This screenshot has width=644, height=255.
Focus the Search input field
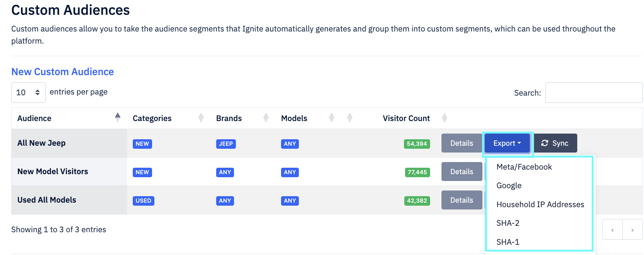(594, 93)
